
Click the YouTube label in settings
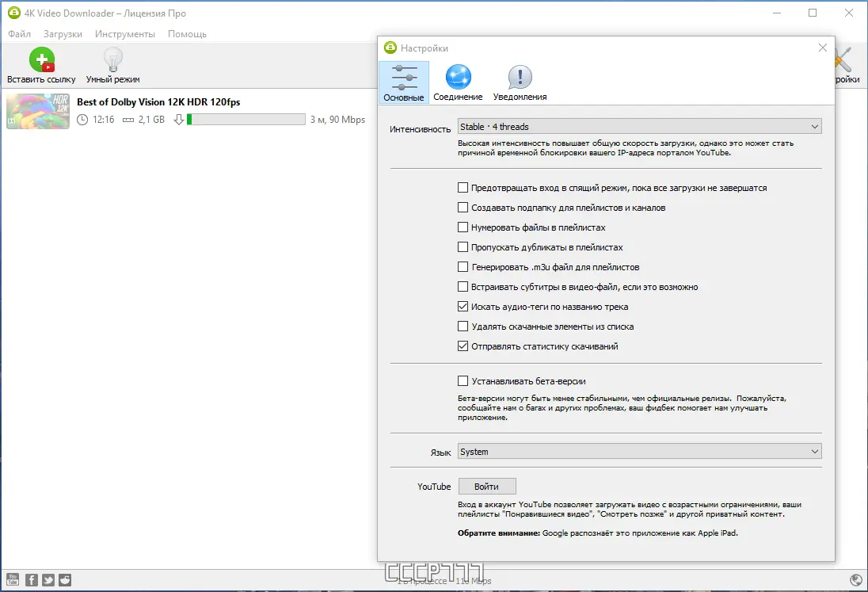(434, 487)
